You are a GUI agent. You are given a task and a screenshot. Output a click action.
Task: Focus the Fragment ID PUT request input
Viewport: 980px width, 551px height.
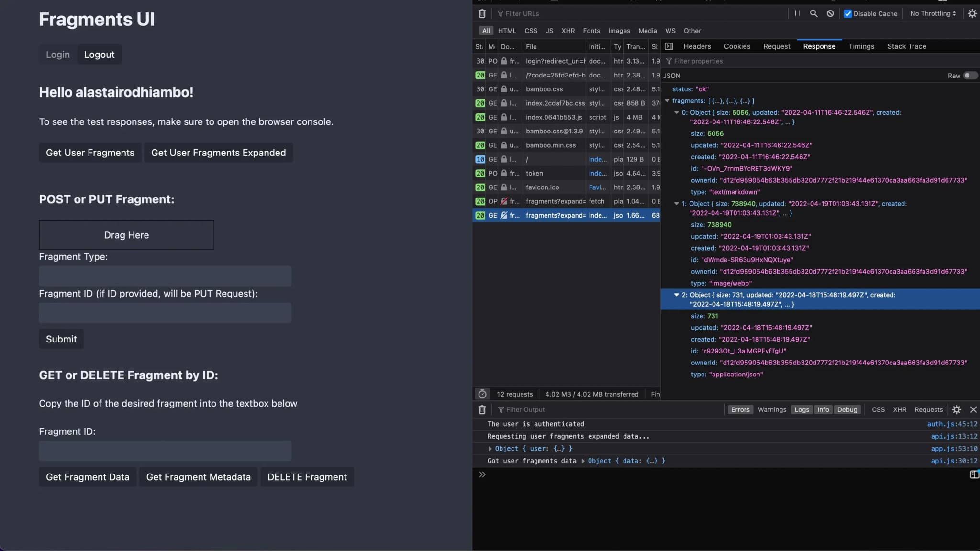[165, 313]
